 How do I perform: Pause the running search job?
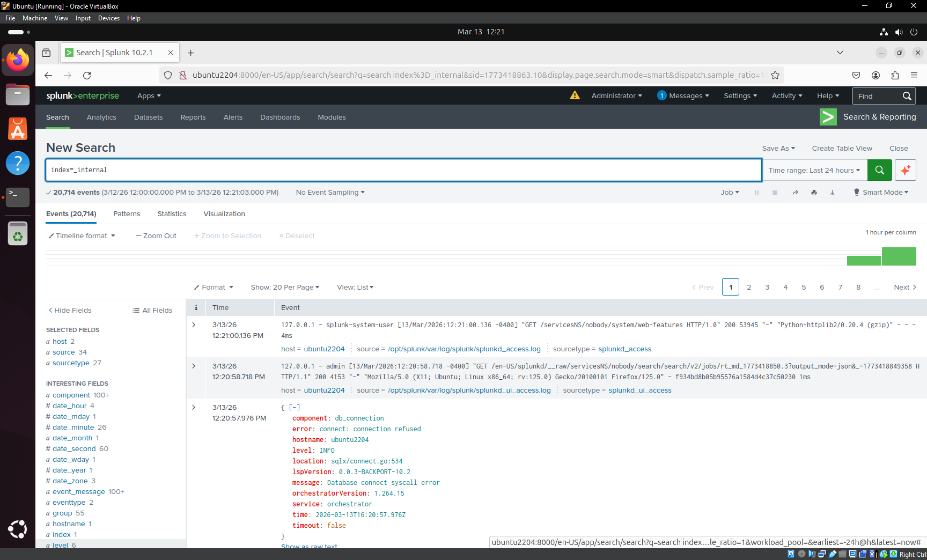pyautogui.click(x=756, y=192)
